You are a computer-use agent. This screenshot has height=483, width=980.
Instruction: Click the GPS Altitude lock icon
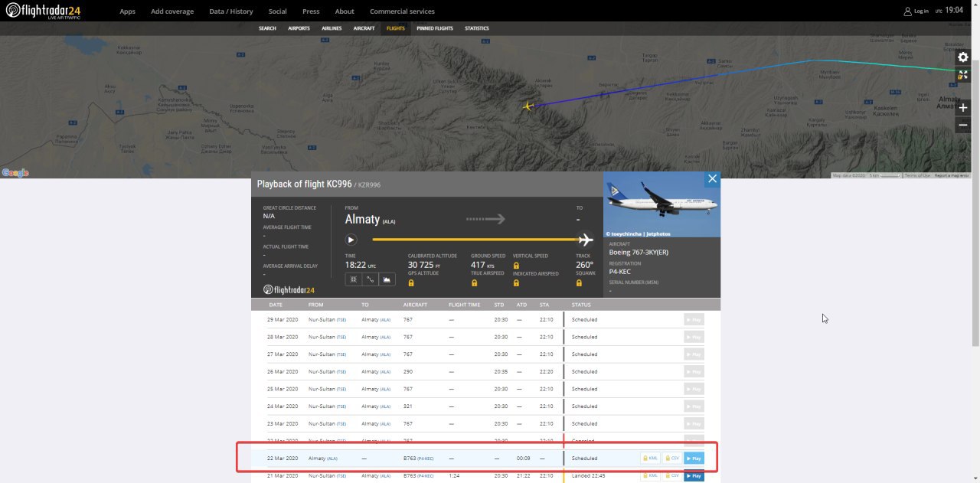[x=411, y=282]
